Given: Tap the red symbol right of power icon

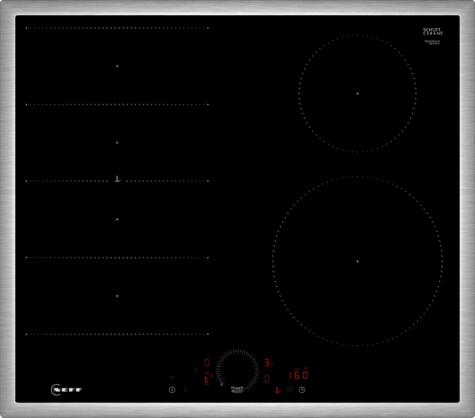Looking at the screenshot, I should tap(185, 389).
